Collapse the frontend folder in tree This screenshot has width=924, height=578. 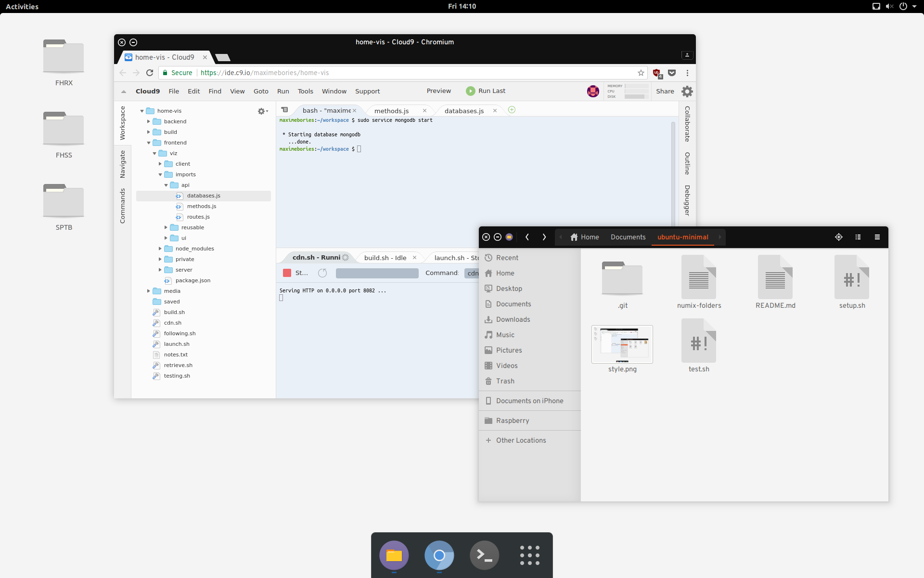click(149, 143)
